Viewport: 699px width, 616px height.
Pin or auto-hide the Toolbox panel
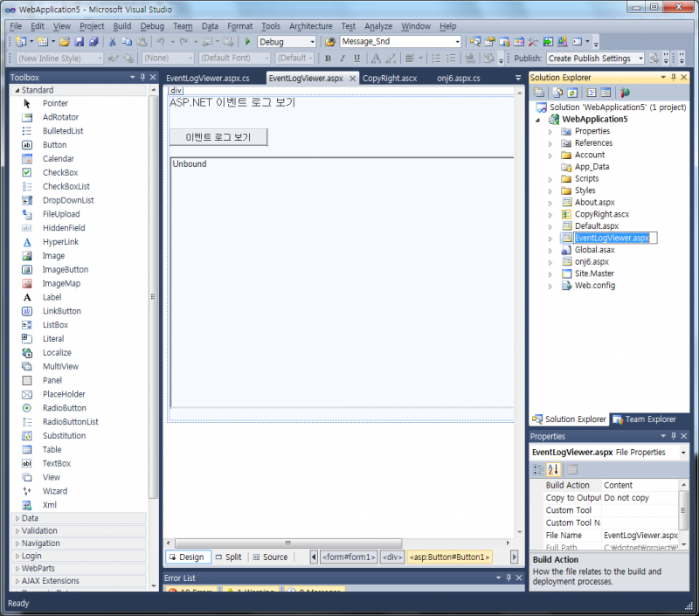pos(142,77)
